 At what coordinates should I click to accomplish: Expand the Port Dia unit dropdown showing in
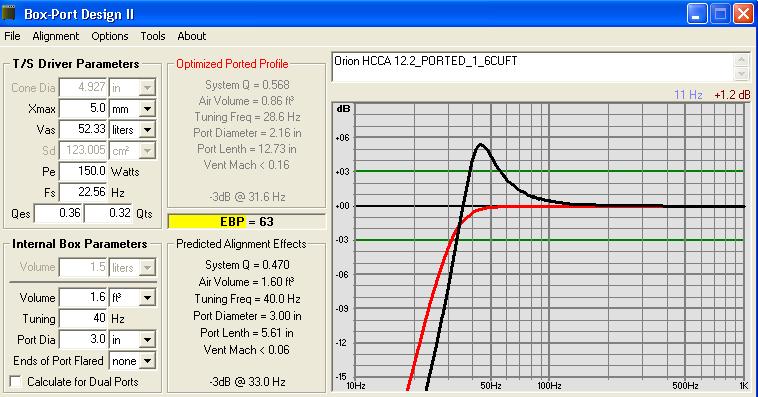click(147, 340)
